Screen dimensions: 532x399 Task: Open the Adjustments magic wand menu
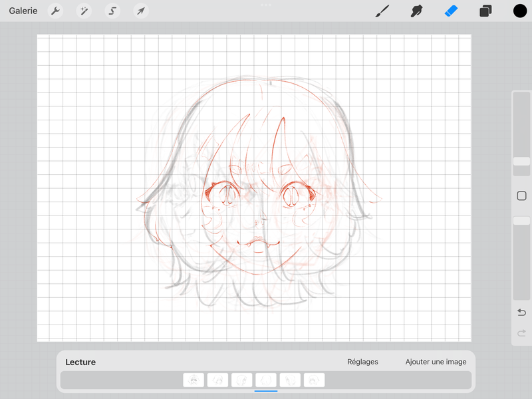[x=84, y=11]
